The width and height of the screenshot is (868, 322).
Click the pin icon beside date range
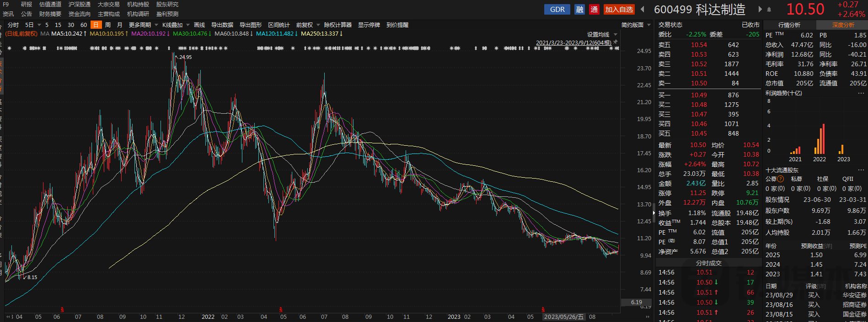tap(616, 42)
